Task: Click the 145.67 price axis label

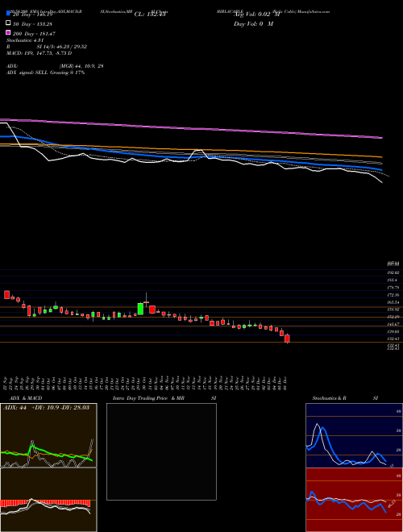Action: tap(393, 324)
